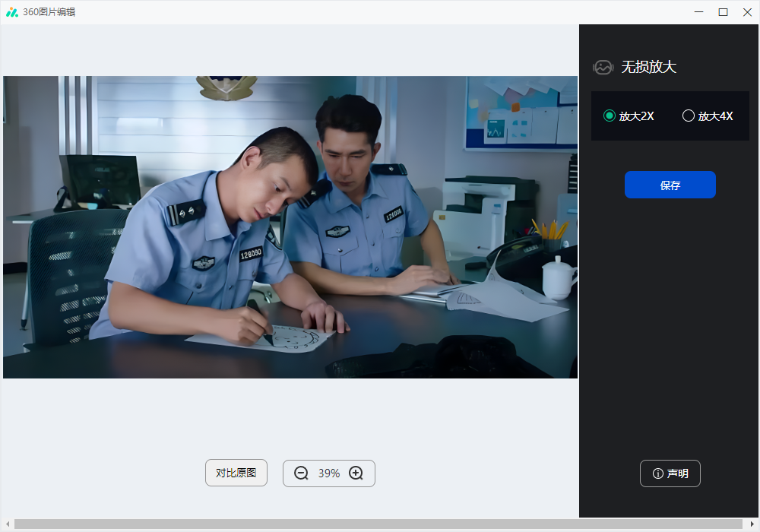This screenshot has width=760, height=532.
Task: Click the 无损放大 panel title
Action: click(x=648, y=67)
